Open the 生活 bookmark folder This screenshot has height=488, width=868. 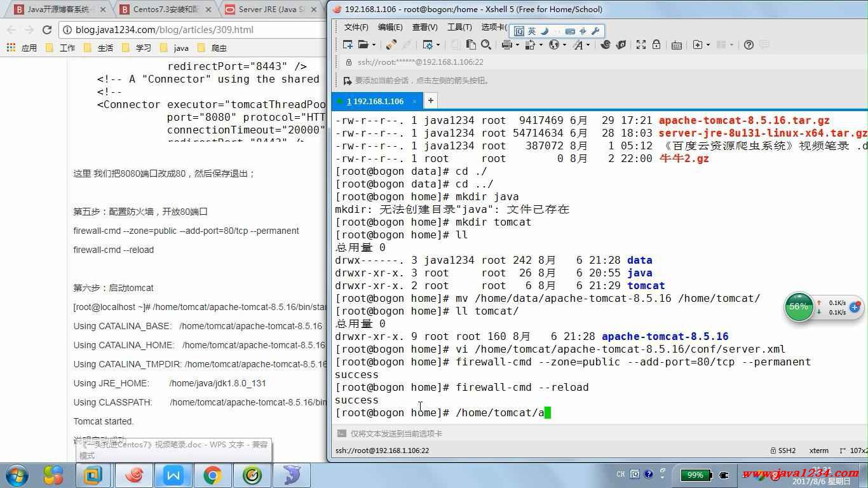coord(98,48)
